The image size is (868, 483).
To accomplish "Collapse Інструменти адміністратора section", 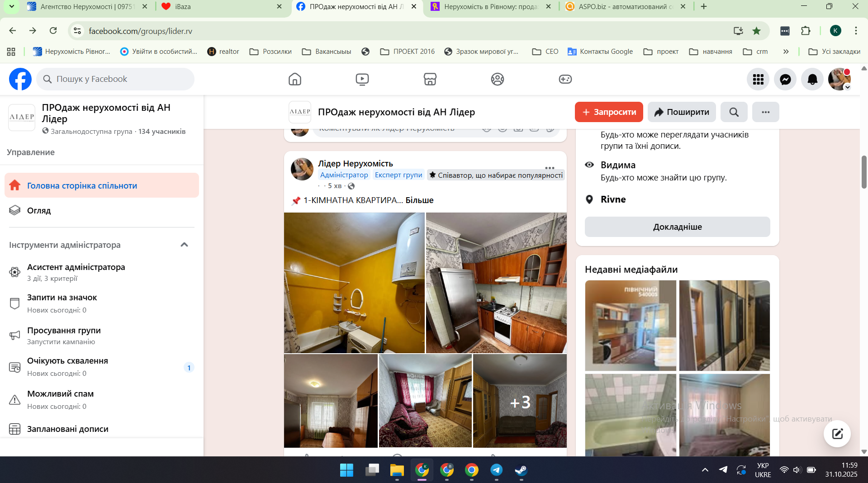I will coord(184,245).
